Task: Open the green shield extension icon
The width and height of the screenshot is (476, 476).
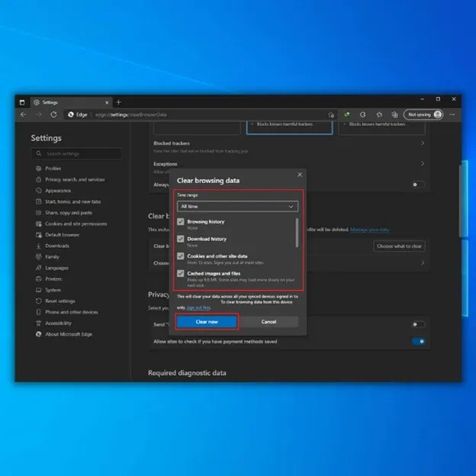Action: (x=347, y=114)
